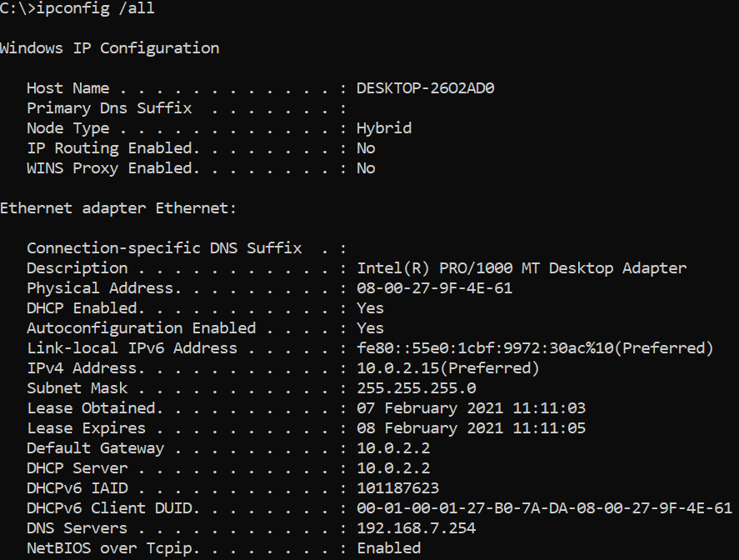Click the Lease Obtained 07 February date
Viewport: 739px width, 560px height.
point(471,408)
